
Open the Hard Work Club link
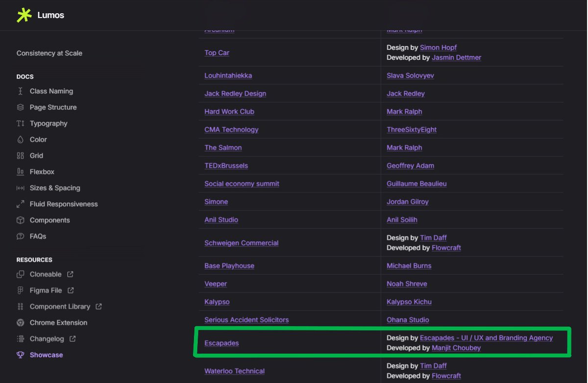229,112
